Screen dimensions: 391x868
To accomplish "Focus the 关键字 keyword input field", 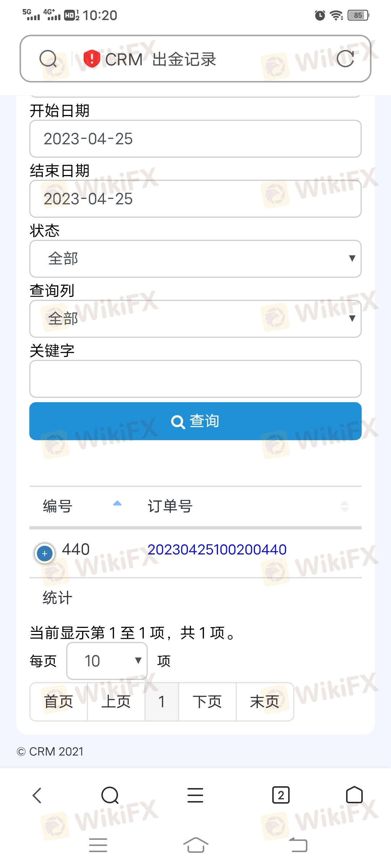I will pos(195,379).
